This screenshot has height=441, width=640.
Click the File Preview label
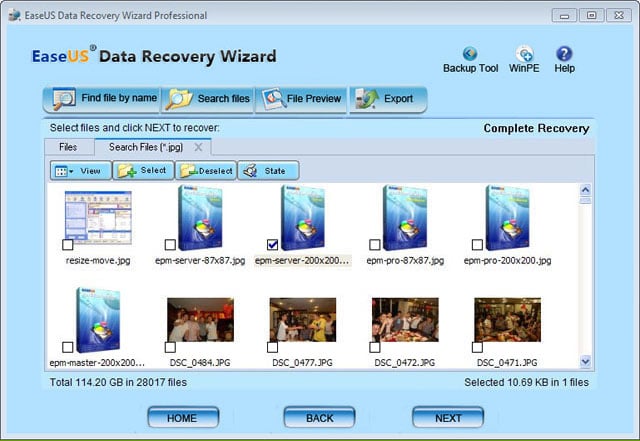(313, 99)
